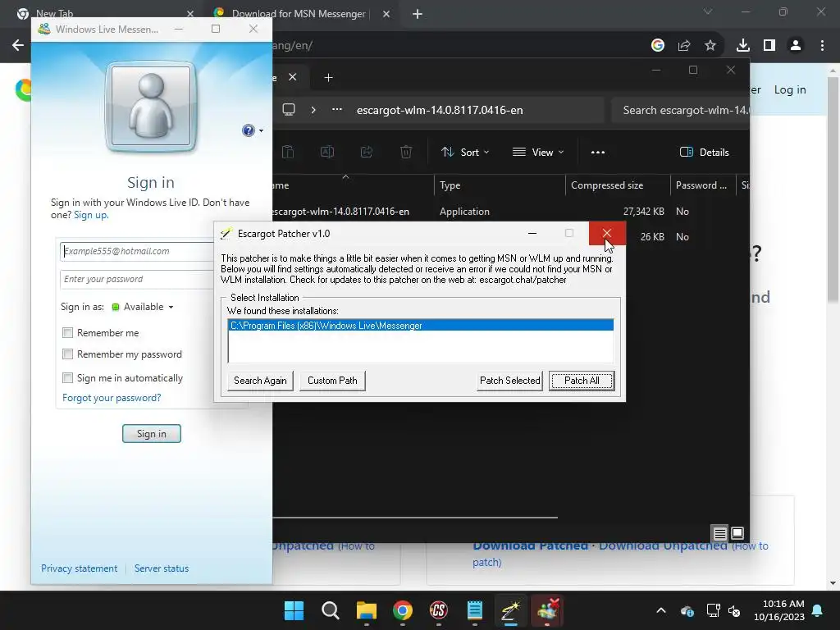Image resolution: width=840 pixels, height=630 pixels.
Task: Open the Sign up link
Action: [x=90, y=215]
